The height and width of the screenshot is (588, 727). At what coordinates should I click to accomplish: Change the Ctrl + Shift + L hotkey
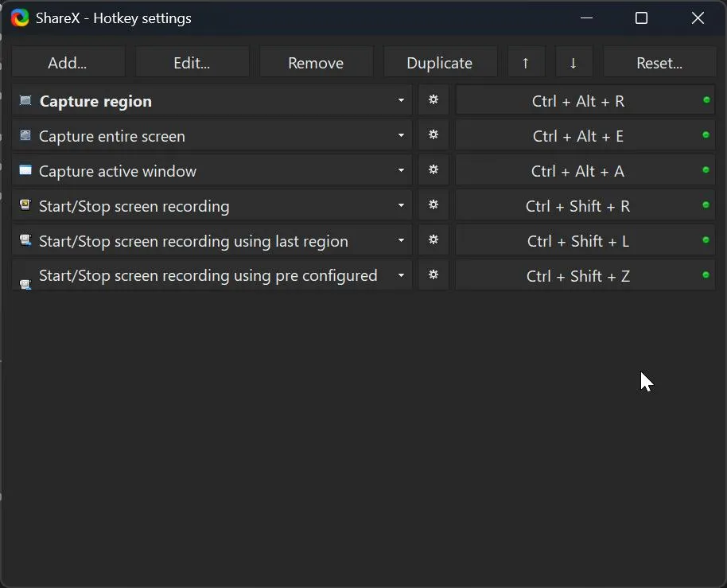(585, 240)
